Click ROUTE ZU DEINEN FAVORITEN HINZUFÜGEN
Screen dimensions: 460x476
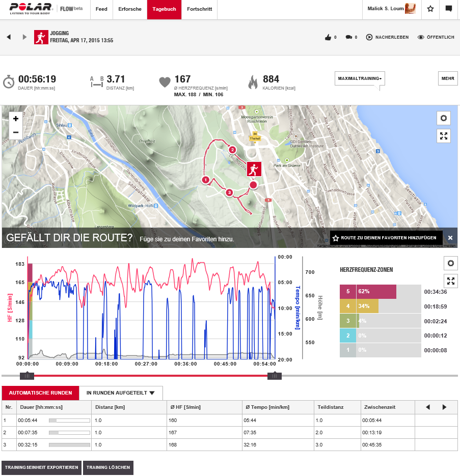coord(386,238)
